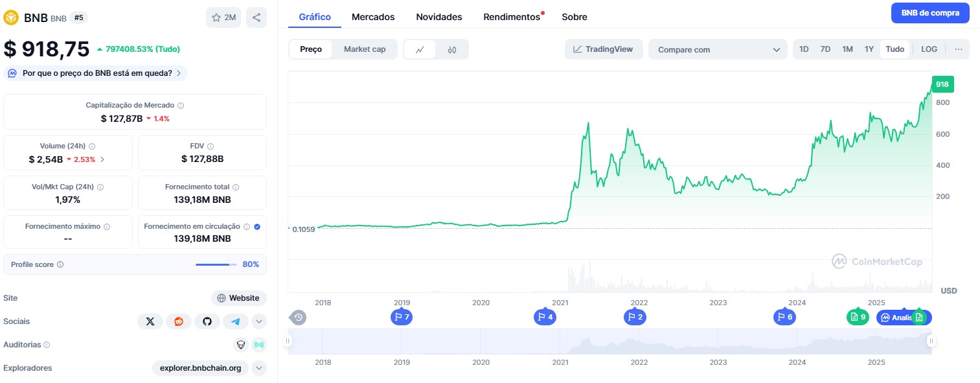Open the GitHub social link
This screenshot has height=383, width=980.
pos(207,321)
